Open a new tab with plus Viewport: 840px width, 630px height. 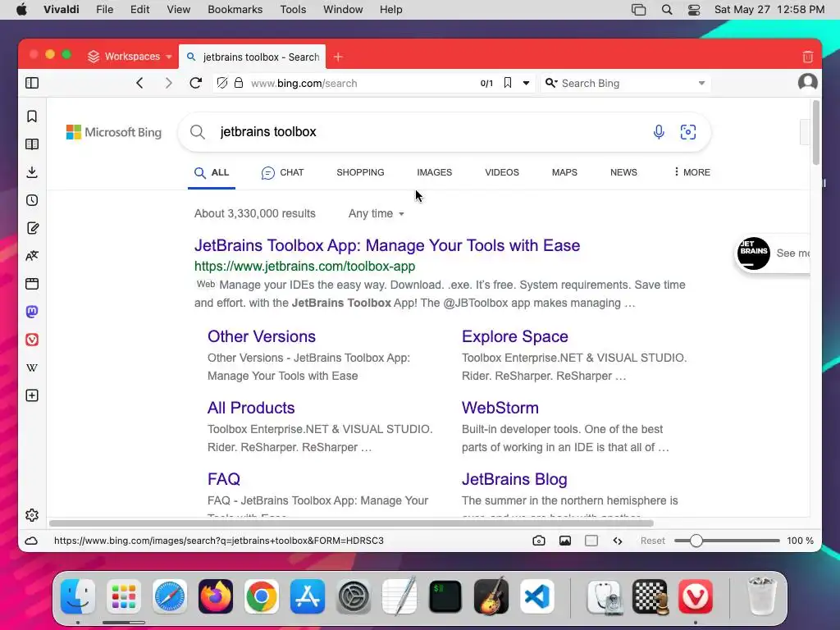point(338,57)
